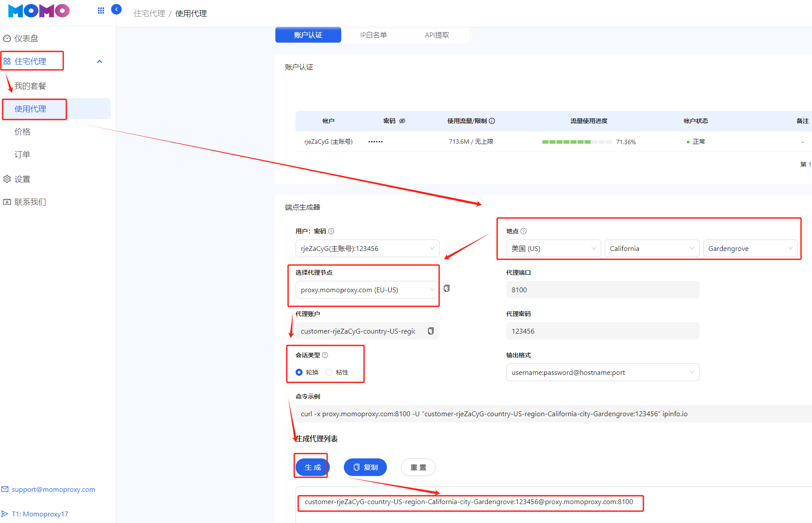Click the 流量使用进度 column header

[589, 121]
